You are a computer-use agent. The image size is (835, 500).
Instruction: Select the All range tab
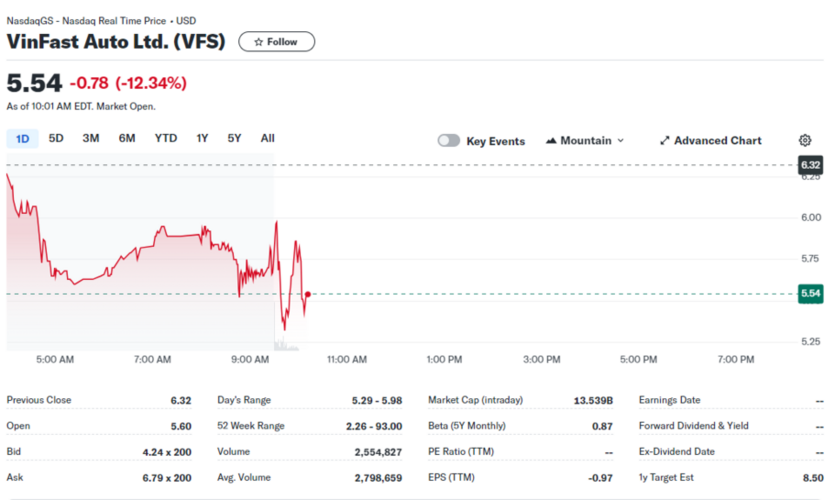tap(267, 138)
